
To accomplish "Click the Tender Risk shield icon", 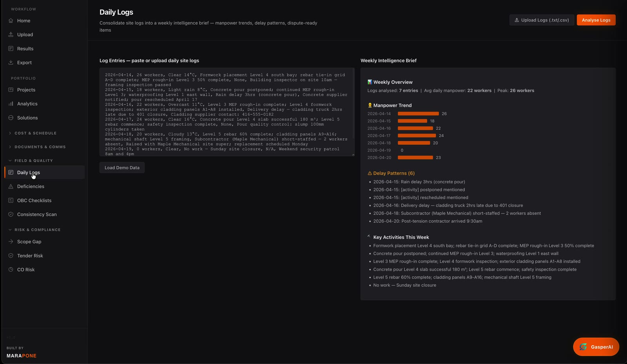I will point(11,256).
